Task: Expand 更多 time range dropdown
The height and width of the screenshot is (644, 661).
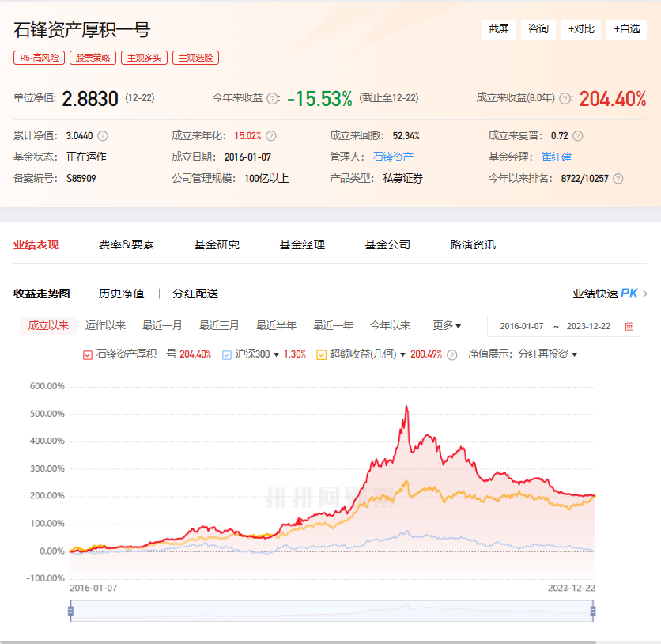Action: [447, 326]
